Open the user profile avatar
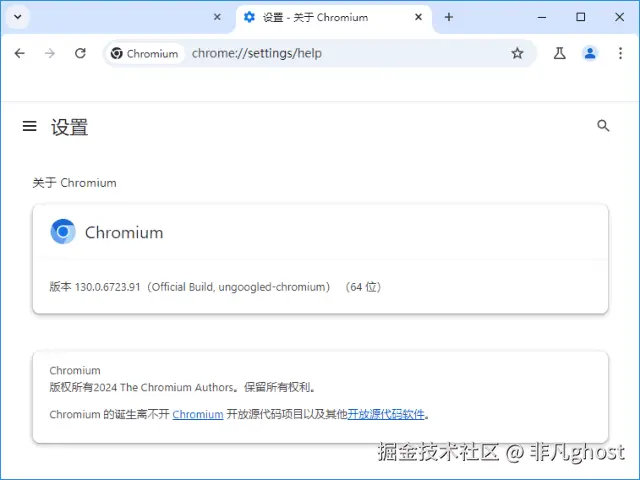The height and width of the screenshot is (480, 640). tap(590, 53)
